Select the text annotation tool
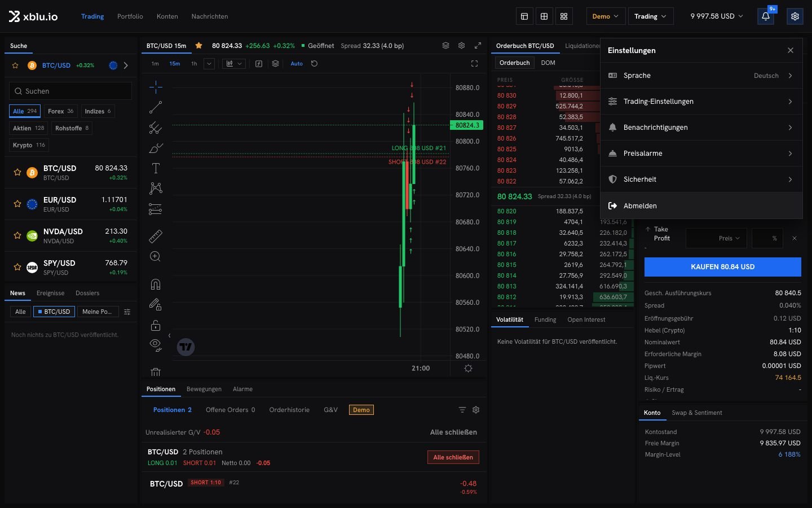Screen dimensions: 812x508 (x=156, y=168)
